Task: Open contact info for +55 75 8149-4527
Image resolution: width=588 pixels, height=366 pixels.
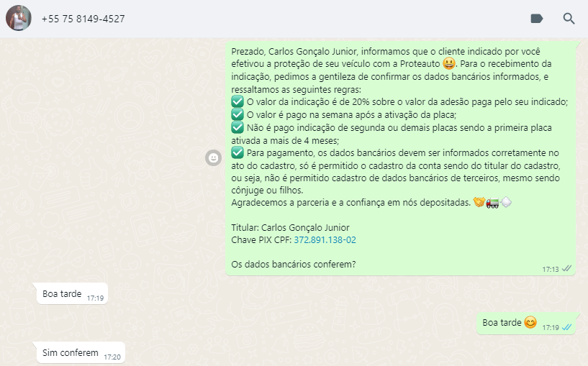Action: [83, 19]
